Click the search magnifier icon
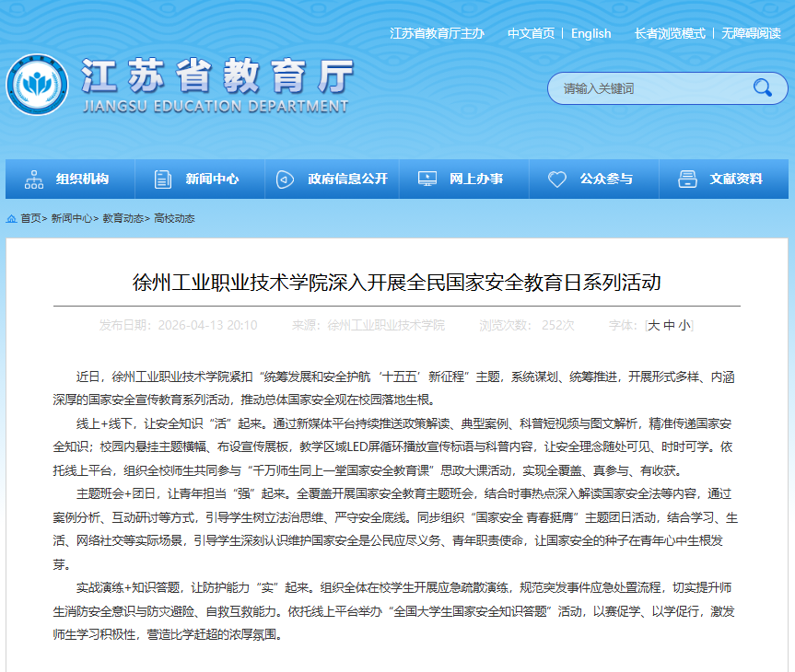Screen dimensions: 795x672 (762, 88)
